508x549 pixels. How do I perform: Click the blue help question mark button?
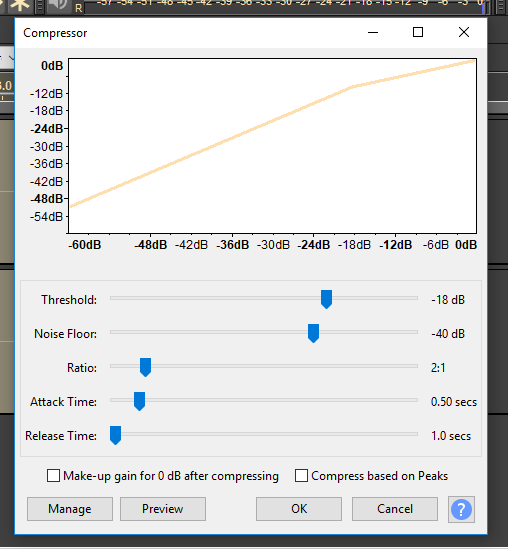tap(461, 509)
